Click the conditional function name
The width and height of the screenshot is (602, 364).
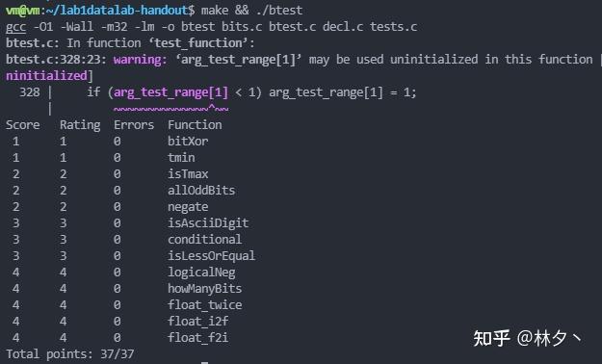tap(204, 240)
